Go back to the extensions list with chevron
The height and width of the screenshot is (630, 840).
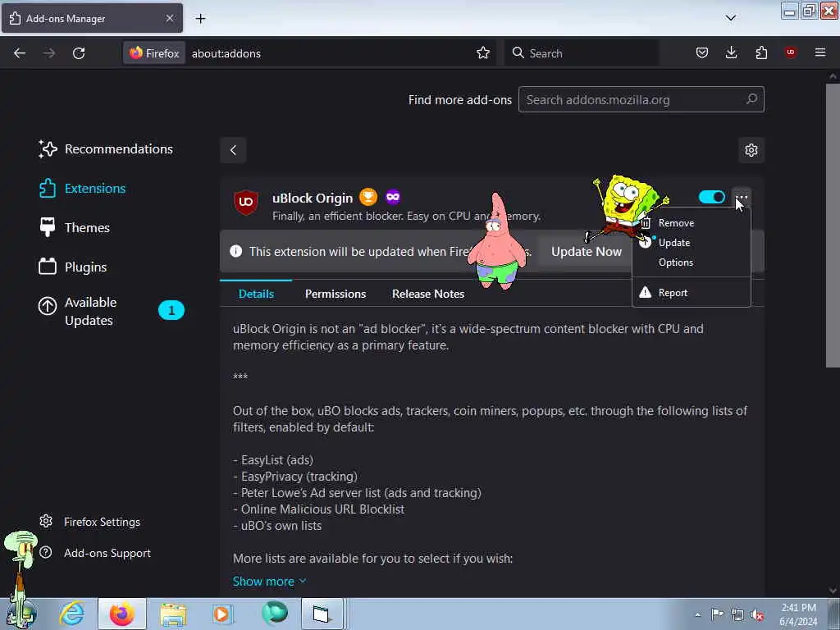(x=233, y=150)
